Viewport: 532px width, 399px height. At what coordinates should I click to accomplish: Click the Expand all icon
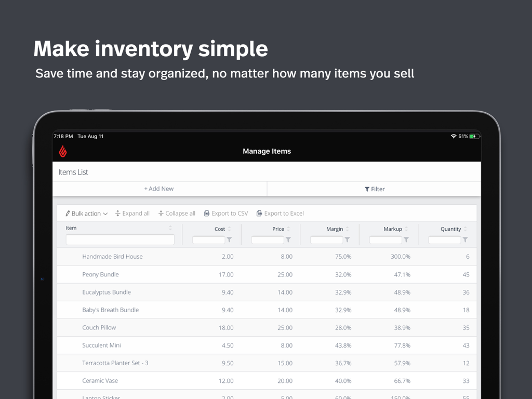coord(117,213)
